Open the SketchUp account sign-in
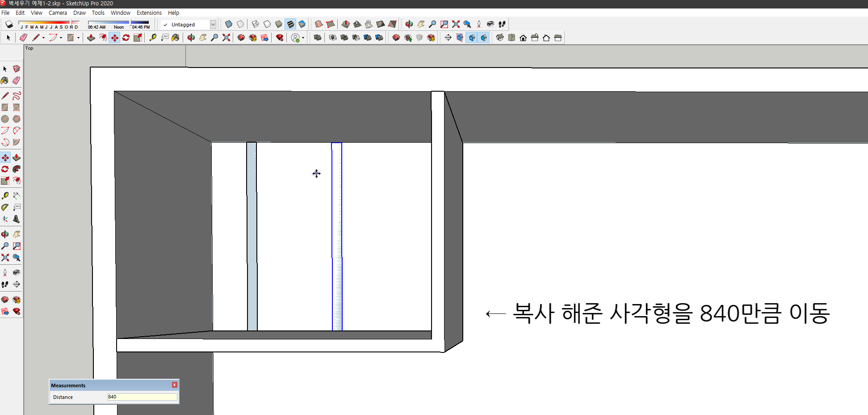Viewport: 868px width, 415px height. (295, 38)
